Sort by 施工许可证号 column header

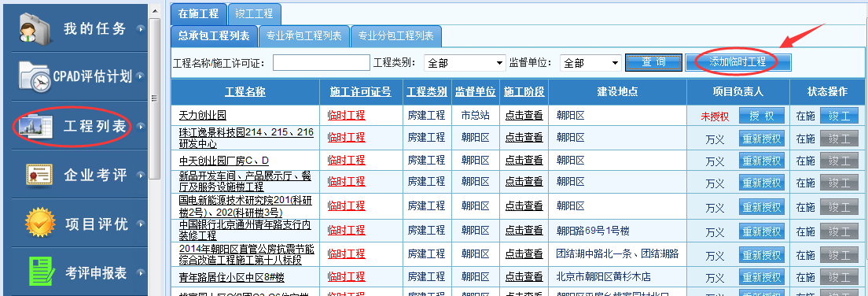click(x=360, y=92)
